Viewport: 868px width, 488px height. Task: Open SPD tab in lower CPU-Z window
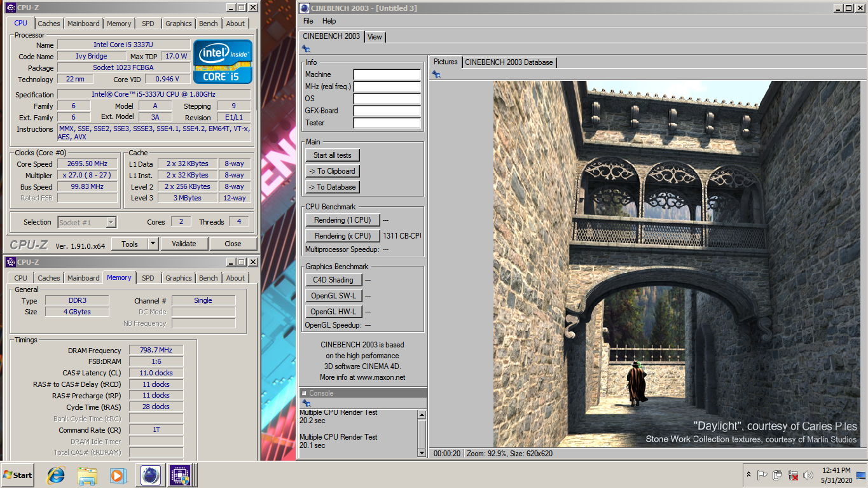click(148, 278)
